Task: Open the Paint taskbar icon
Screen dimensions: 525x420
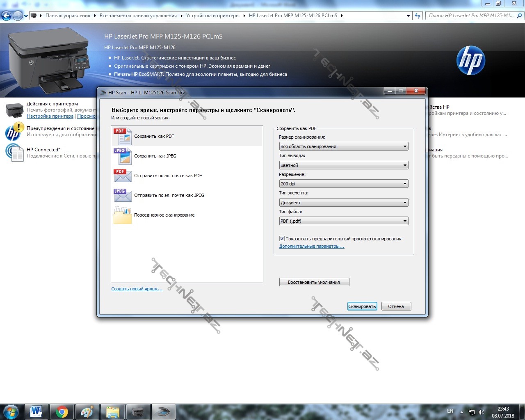Action: (87, 411)
